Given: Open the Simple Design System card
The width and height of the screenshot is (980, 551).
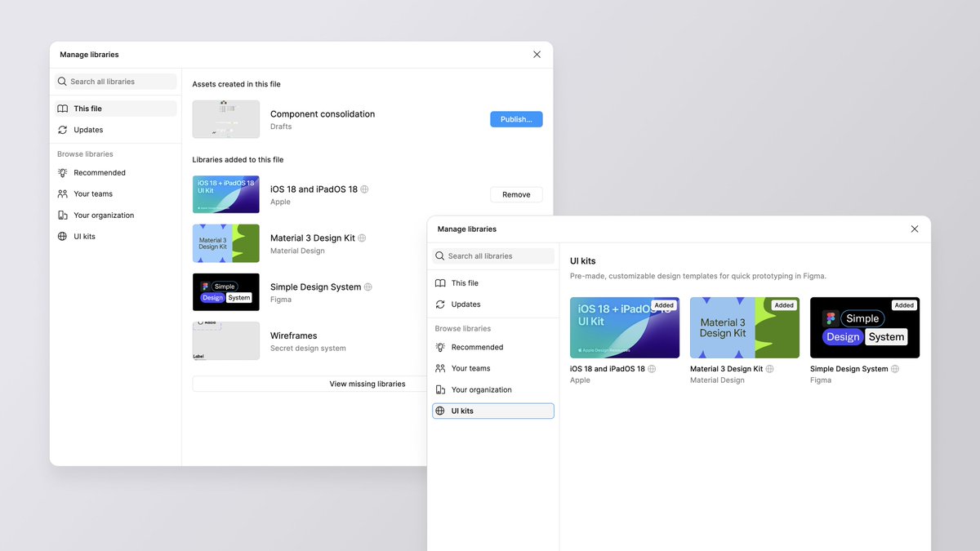Looking at the screenshot, I should click(x=865, y=327).
